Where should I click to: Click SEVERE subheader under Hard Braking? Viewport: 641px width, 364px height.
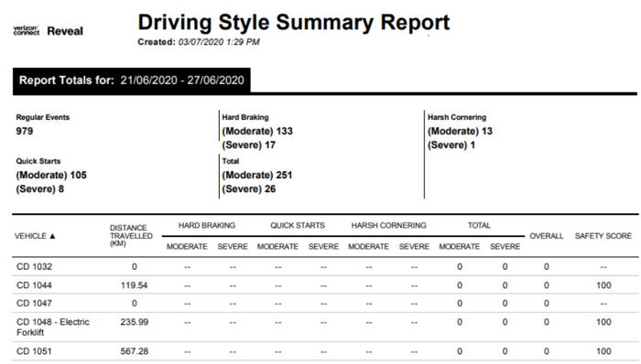[233, 247]
